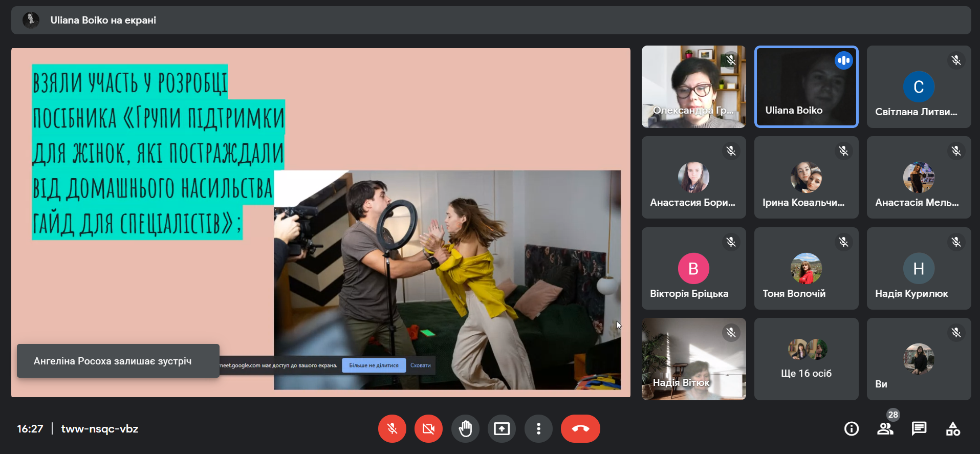Click 'Більше не ділитися' button in shared screen

tap(374, 365)
